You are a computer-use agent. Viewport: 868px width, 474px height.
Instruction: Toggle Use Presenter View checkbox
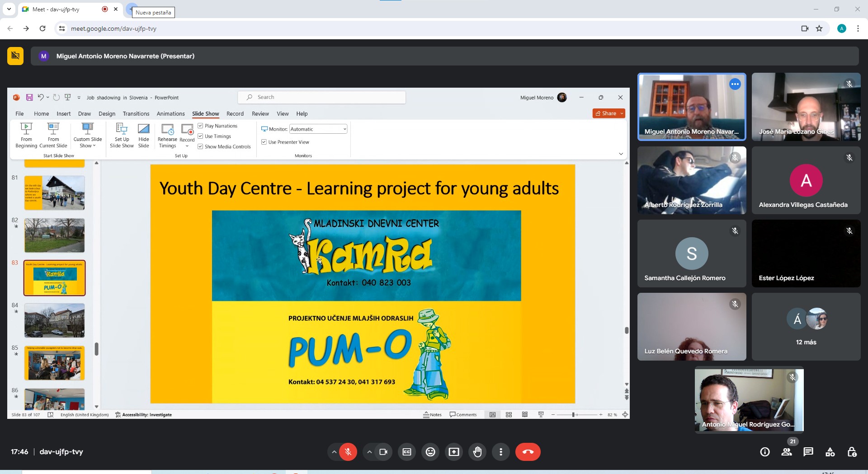point(264,142)
